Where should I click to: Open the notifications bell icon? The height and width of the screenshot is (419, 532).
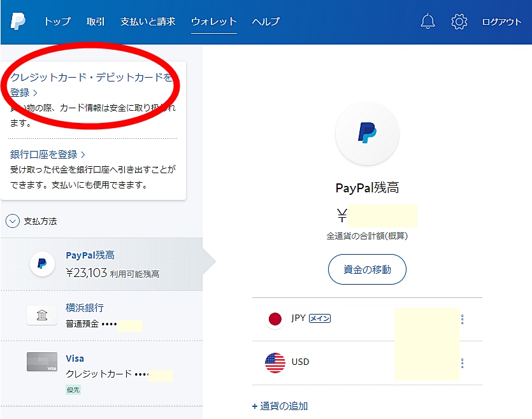point(428,22)
